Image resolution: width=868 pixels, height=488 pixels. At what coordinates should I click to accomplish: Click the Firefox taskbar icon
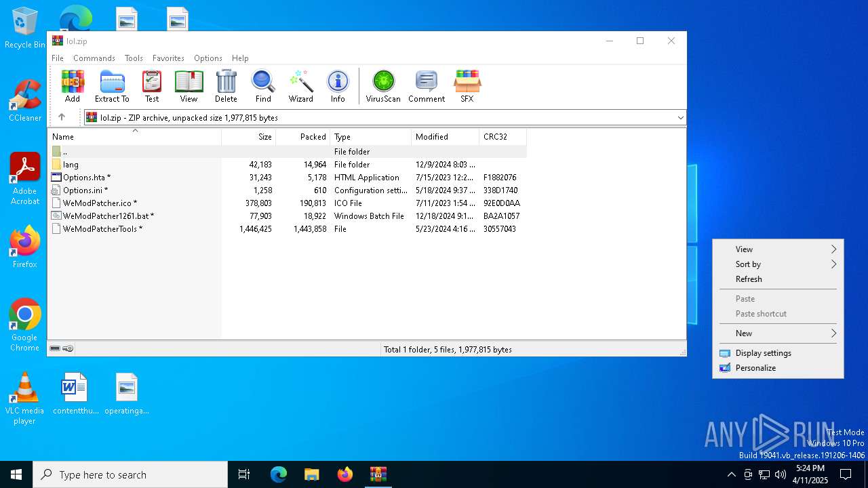[345, 474]
